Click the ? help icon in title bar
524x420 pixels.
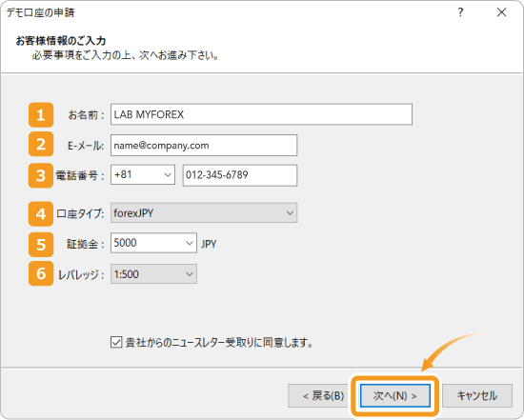pyautogui.click(x=460, y=12)
